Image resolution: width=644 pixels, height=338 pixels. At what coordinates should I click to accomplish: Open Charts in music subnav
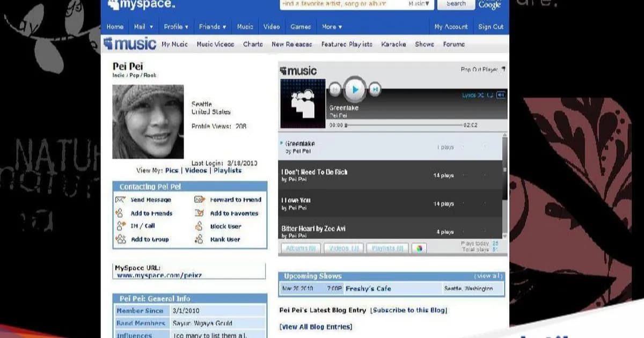point(253,44)
